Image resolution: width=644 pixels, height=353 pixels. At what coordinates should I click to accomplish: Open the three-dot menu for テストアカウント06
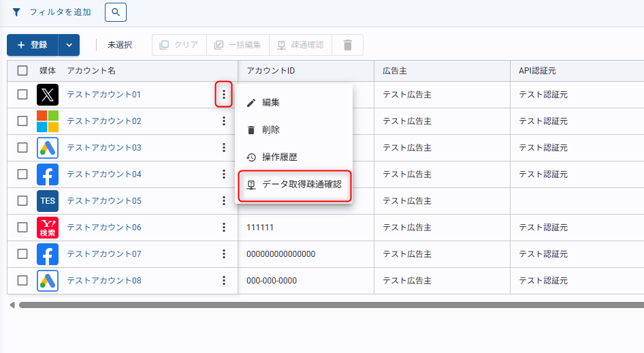[224, 228]
